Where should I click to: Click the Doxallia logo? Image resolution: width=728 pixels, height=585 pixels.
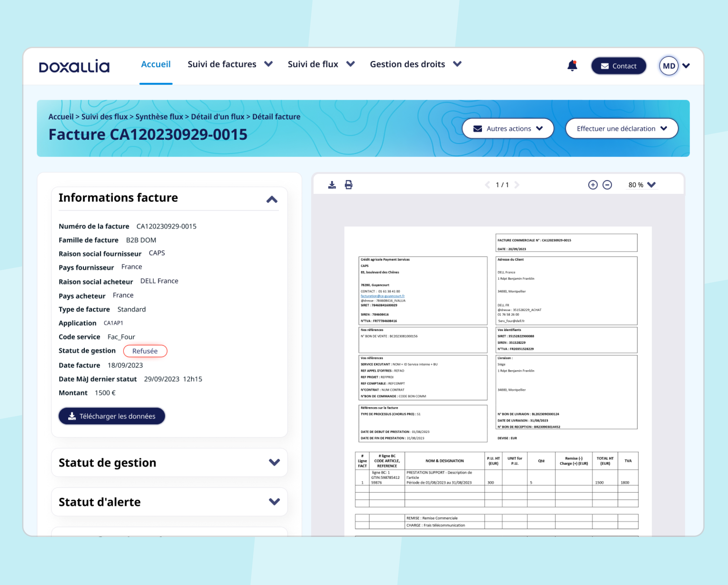tap(74, 66)
